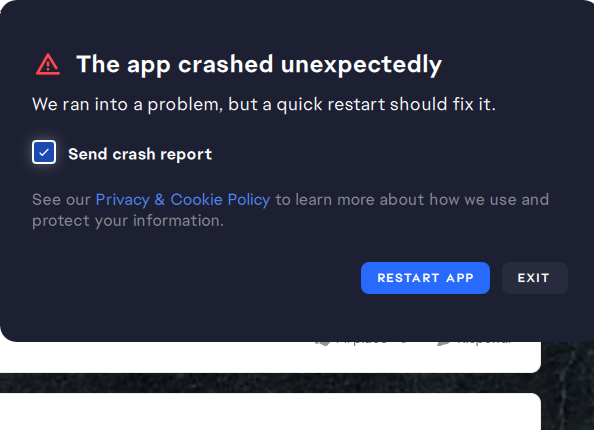Click the word Privacy in blue link
Screen dimensions: 594x430
(x=122, y=200)
